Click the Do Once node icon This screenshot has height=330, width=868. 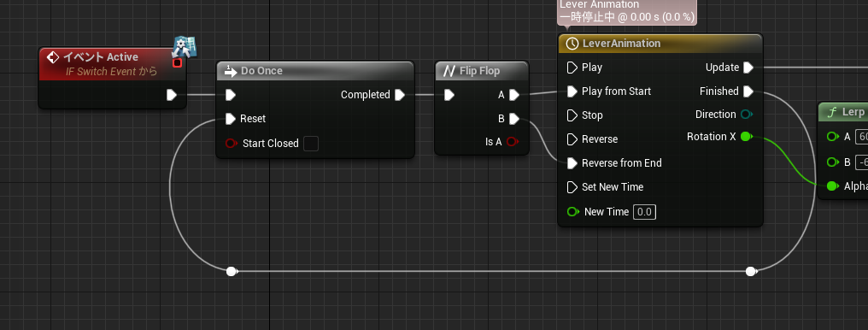pos(231,71)
